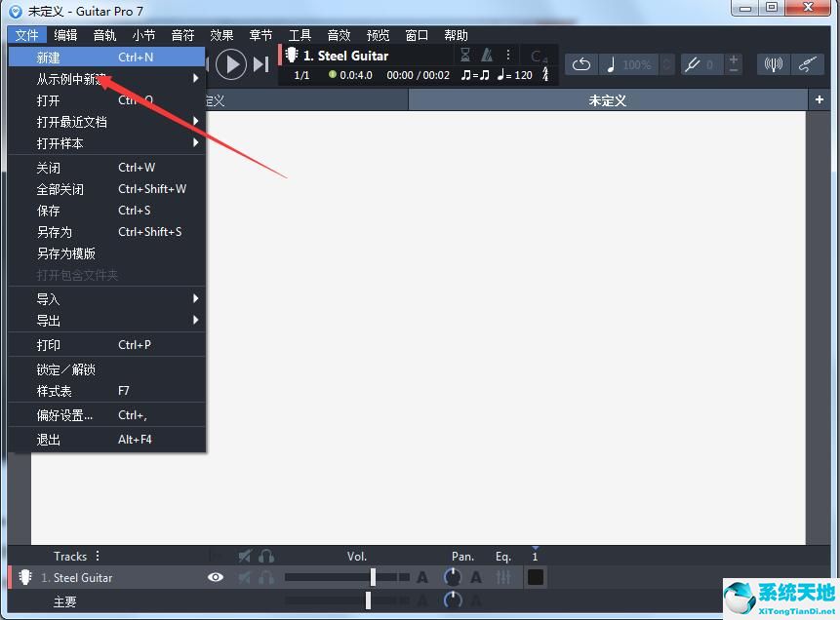Choose 另存为模版 from the menu
840x620 pixels.
point(107,253)
